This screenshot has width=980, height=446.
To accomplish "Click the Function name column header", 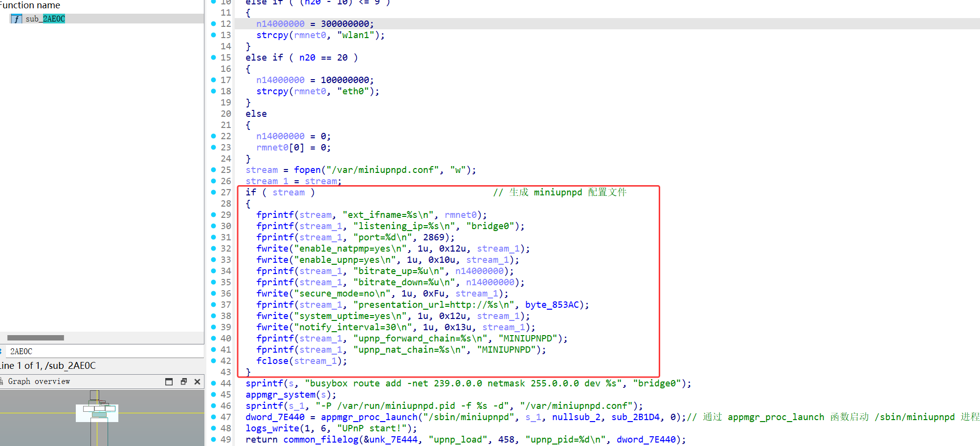I will pos(30,5).
